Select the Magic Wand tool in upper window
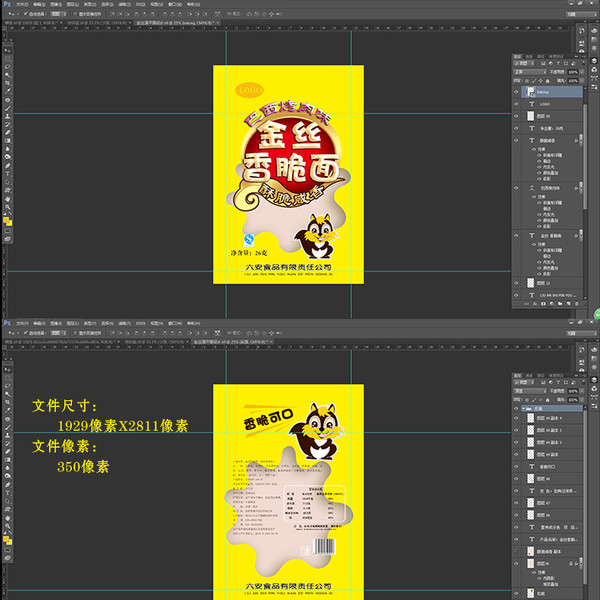Screen dimensions: 600x600 pos(7,75)
